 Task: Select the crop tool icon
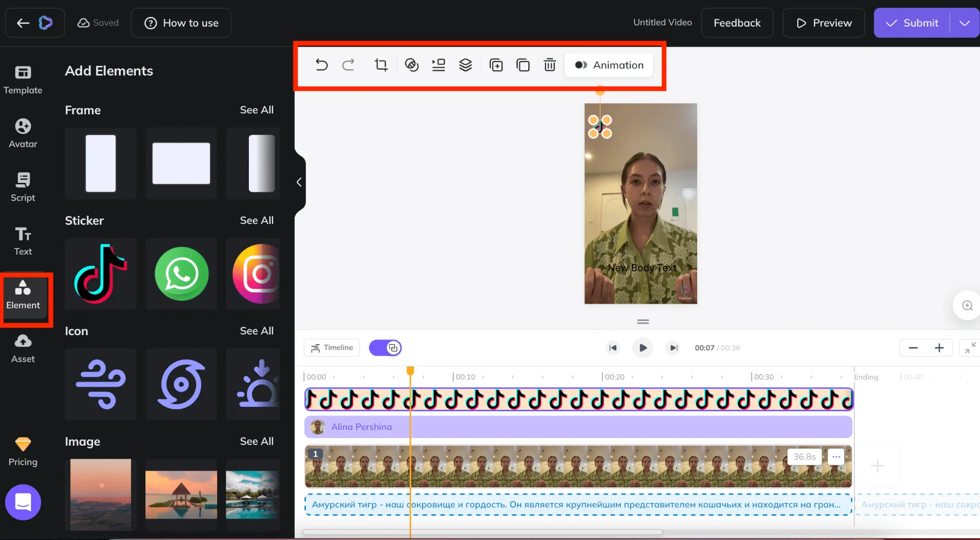pos(381,65)
